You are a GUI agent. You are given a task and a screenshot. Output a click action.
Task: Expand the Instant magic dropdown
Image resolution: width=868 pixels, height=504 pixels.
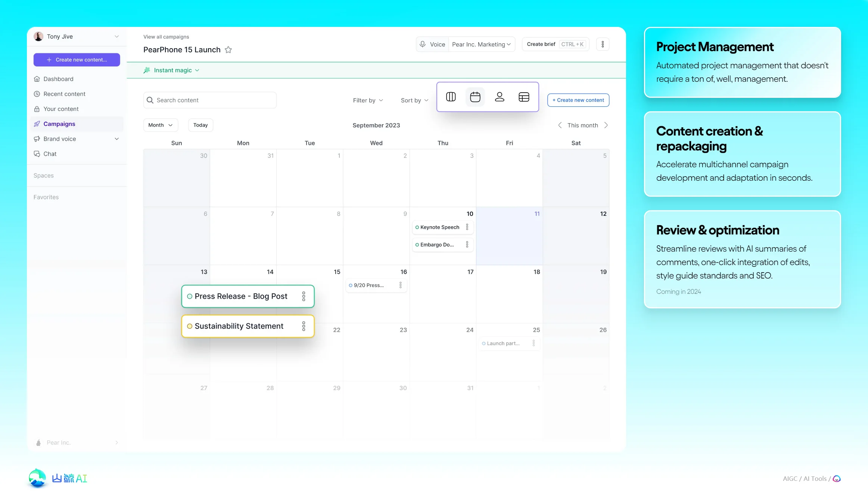(x=197, y=70)
